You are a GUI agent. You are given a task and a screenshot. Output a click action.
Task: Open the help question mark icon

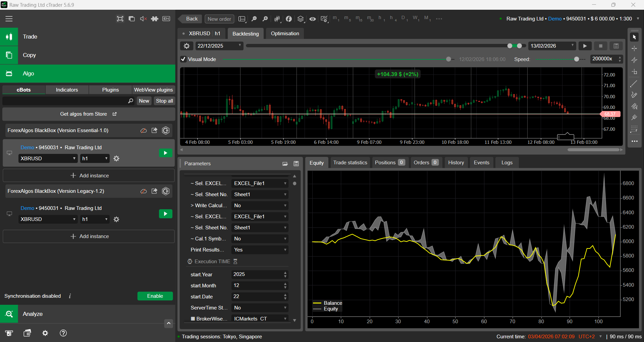63,333
